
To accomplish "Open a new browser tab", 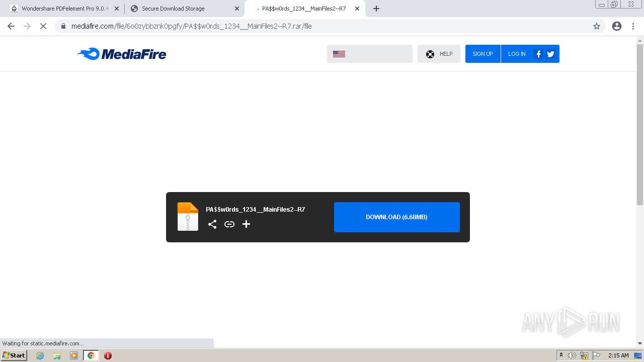I will [376, 9].
